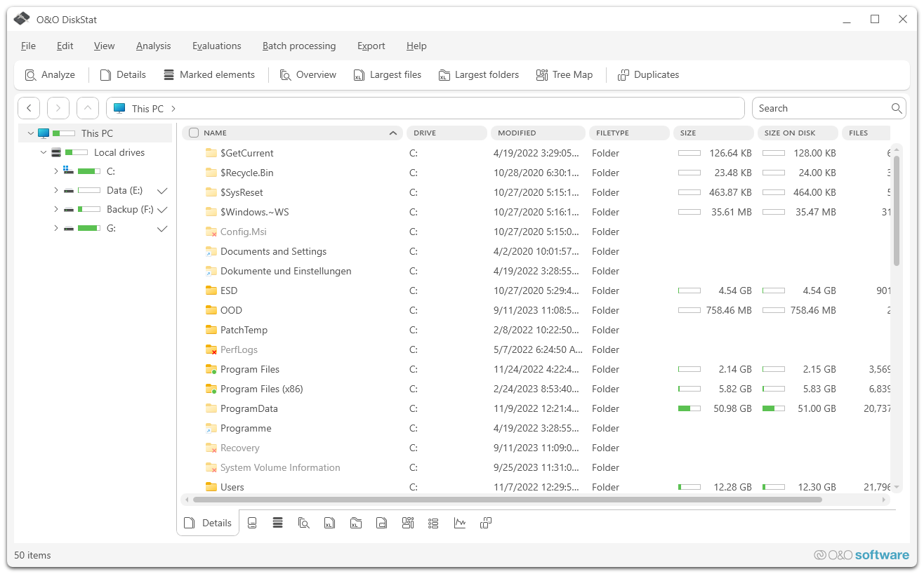Switch to the file page bottom tab icon
Screen dimensions: 924x574
coord(381,523)
